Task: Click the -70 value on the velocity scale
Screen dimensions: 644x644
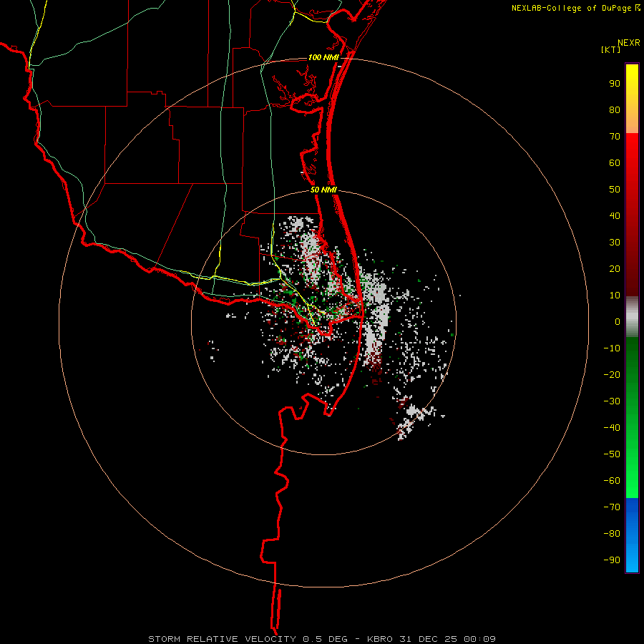Action: tap(612, 507)
